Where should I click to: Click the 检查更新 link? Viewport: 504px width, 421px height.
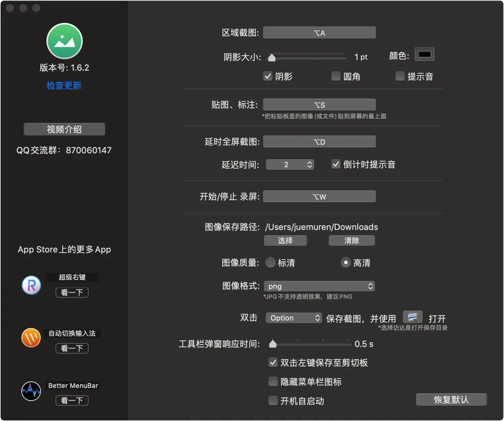pyautogui.click(x=64, y=85)
